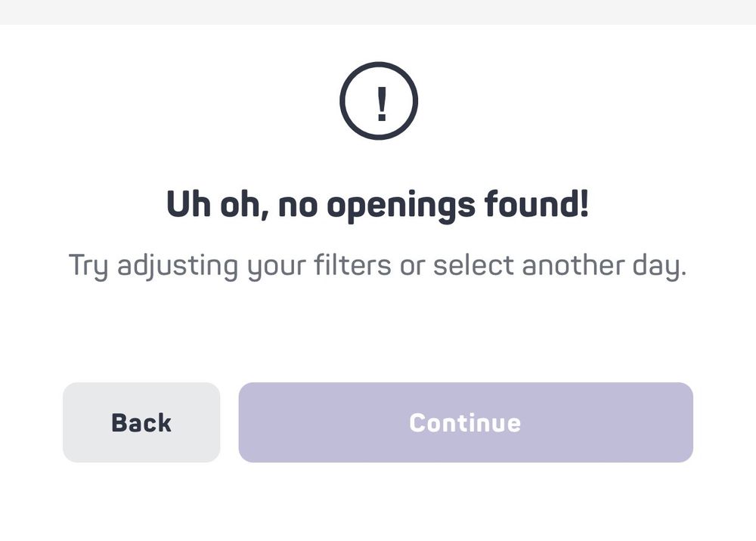Click Continue beside the Back button

click(466, 422)
